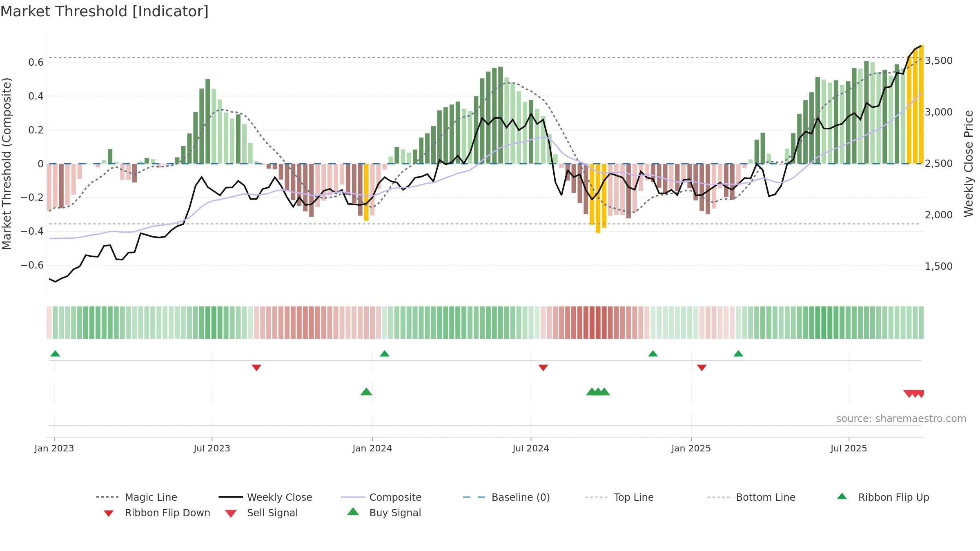Viewport: 980px width, 551px height.
Task: Toggle the Ribbon Flip Down legend entry
Action: coord(157,513)
